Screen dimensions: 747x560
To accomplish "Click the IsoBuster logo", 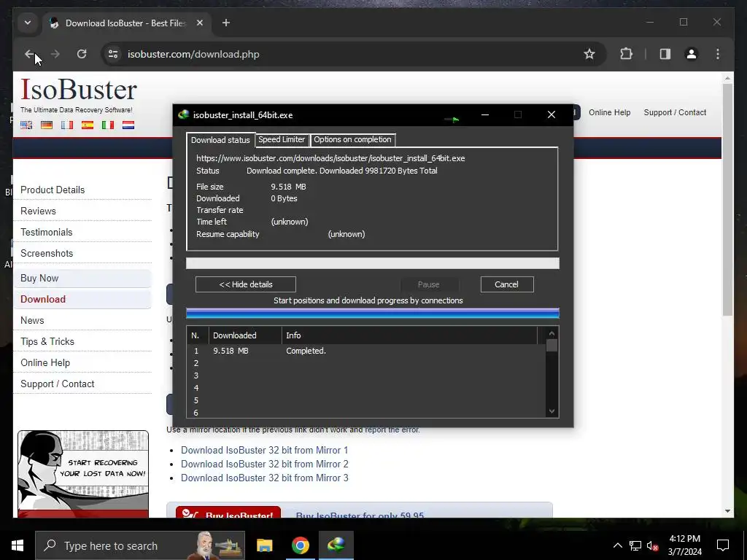I will pyautogui.click(x=79, y=90).
